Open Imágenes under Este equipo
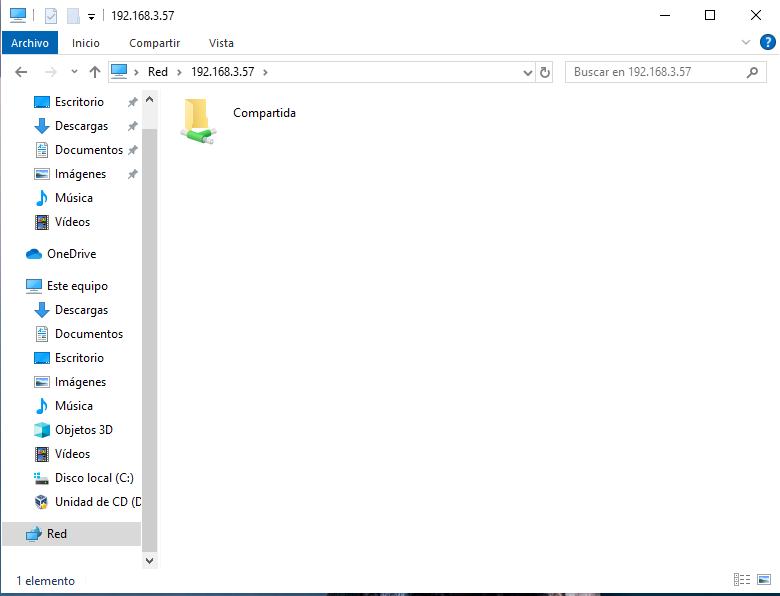This screenshot has height=596, width=780. (72, 382)
